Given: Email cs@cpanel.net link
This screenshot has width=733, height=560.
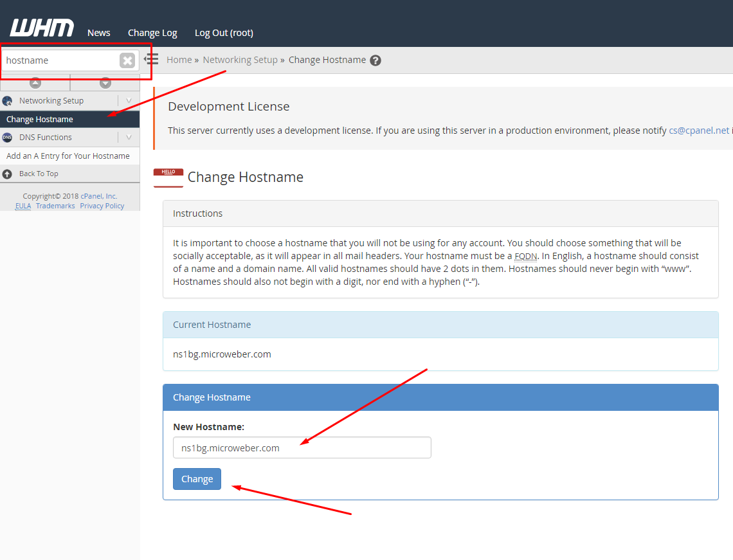Looking at the screenshot, I should point(698,131).
